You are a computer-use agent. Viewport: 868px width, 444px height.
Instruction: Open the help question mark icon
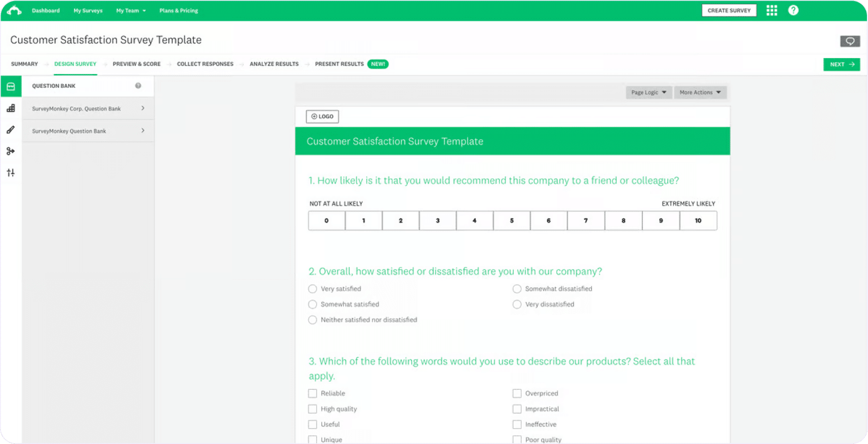793,10
